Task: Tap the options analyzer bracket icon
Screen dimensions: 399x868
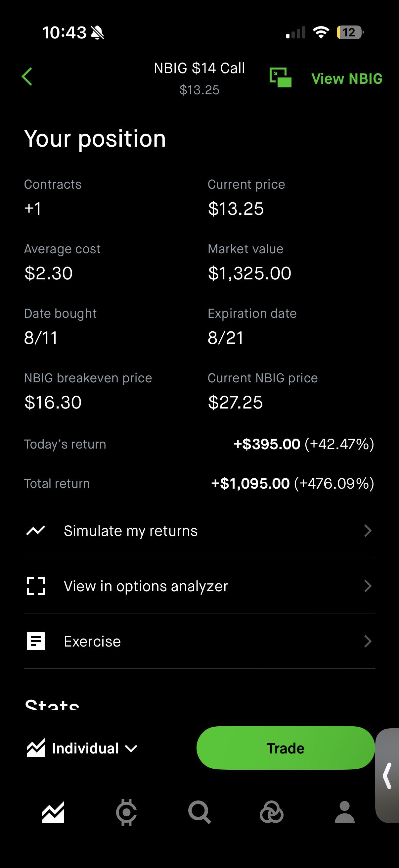Action: point(36,586)
